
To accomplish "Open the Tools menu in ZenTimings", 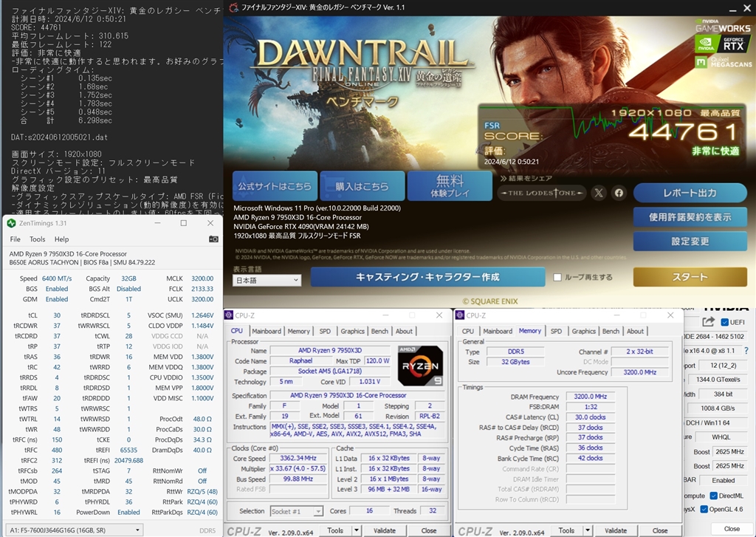I will coord(38,239).
